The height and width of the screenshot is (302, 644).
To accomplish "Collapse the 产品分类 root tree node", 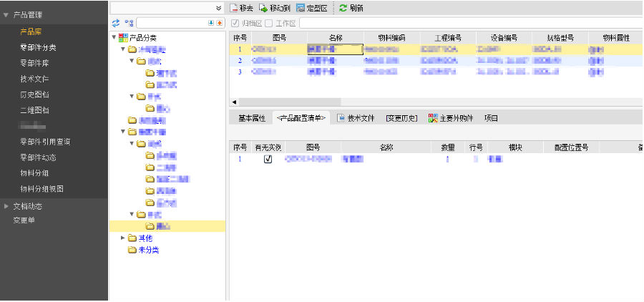I will pyautogui.click(x=114, y=38).
